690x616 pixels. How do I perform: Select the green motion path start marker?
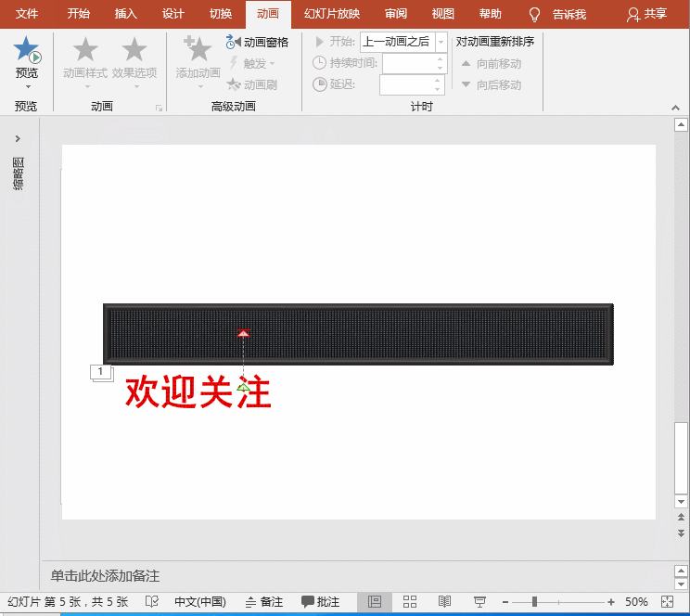[x=243, y=388]
